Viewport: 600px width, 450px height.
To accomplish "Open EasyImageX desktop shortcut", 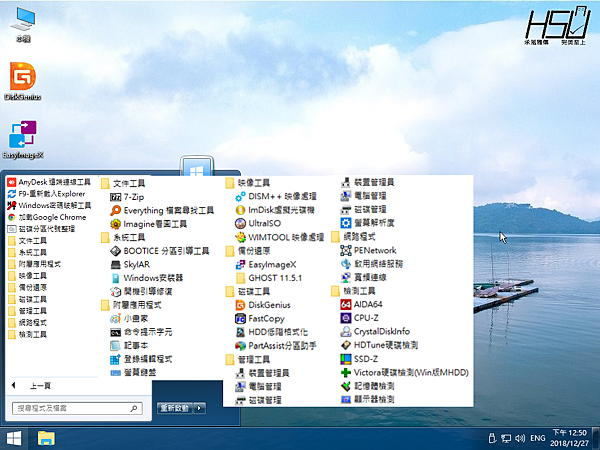I will tap(23, 140).
